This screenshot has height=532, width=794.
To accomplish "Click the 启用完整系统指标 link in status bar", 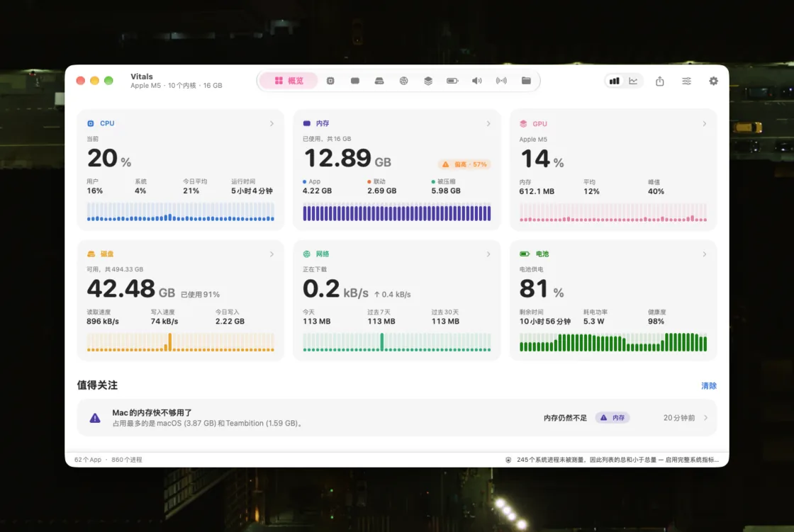I will 692,460.
